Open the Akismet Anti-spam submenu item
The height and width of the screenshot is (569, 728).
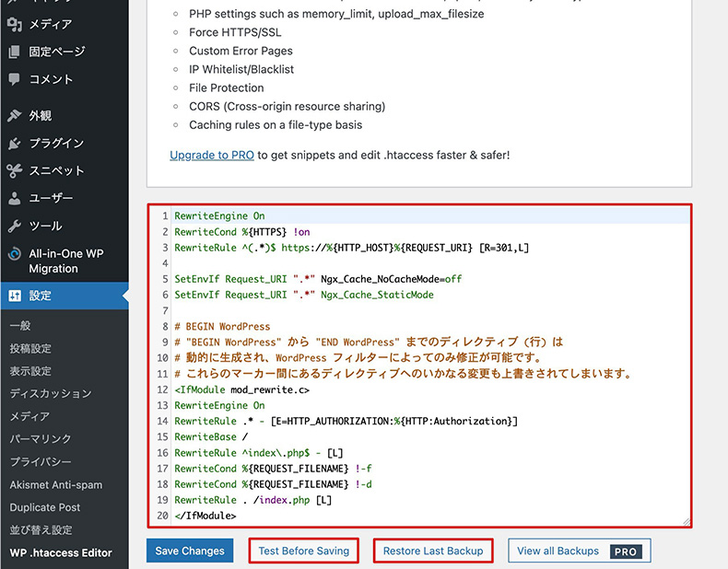tap(55, 484)
